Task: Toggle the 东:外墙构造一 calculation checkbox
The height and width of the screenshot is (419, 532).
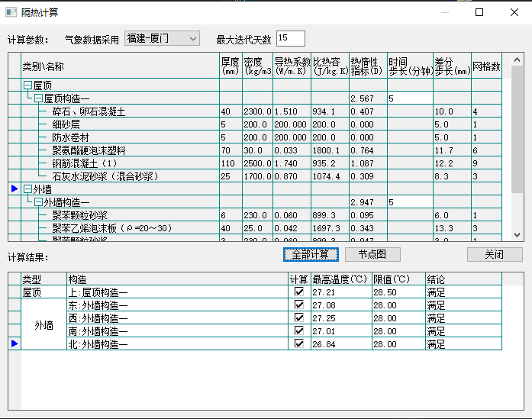Action: point(299,305)
